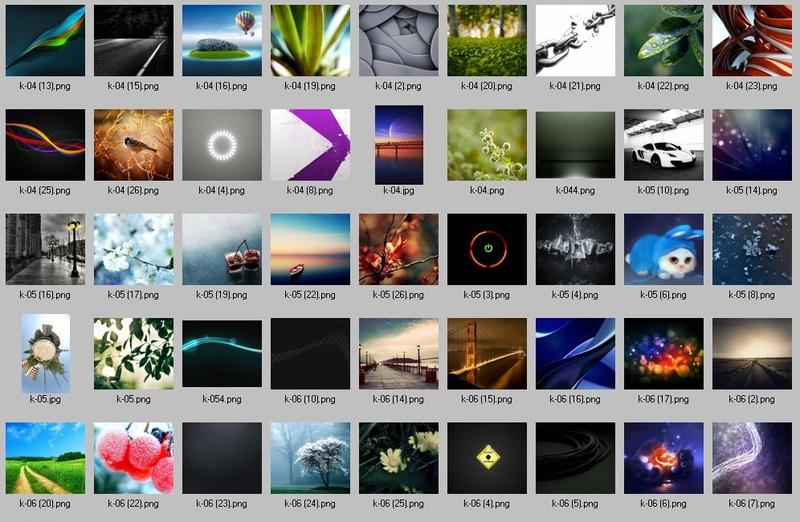
Task: Open the purple arrow image k-04 (8).png
Action: [x=310, y=145]
